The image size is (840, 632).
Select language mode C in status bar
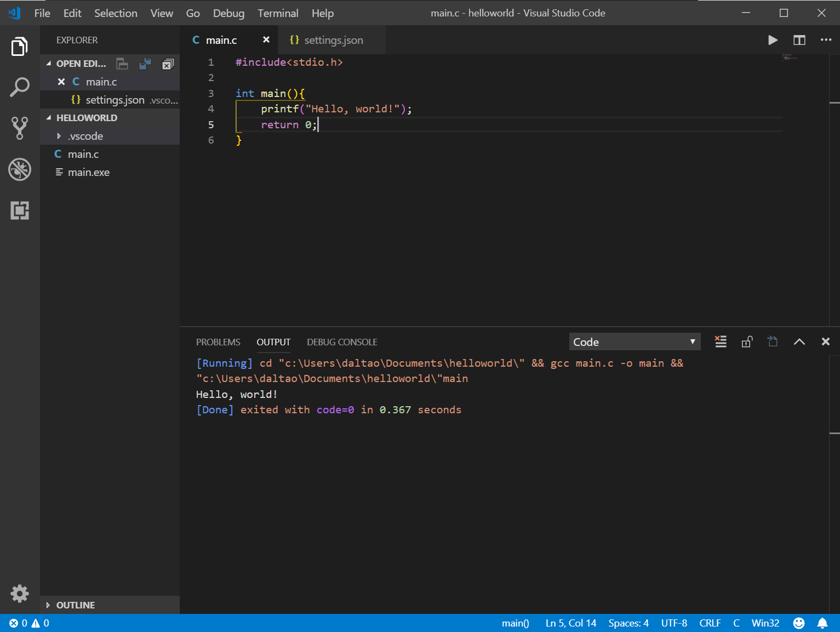[x=736, y=623]
